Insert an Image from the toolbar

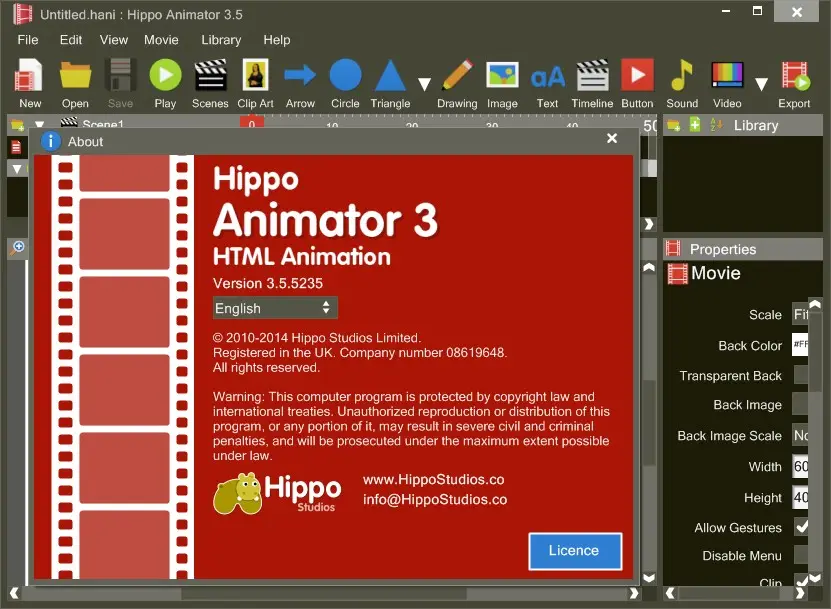(x=502, y=84)
